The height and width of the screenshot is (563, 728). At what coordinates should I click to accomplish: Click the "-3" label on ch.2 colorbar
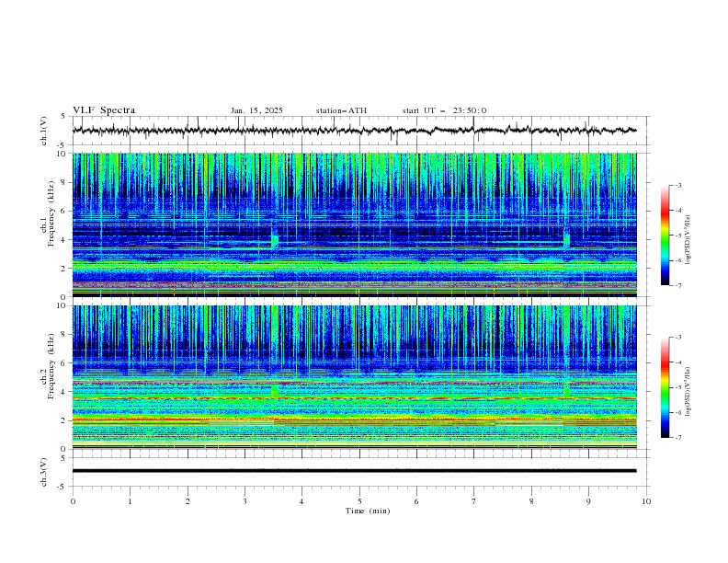tap(677, 338)
